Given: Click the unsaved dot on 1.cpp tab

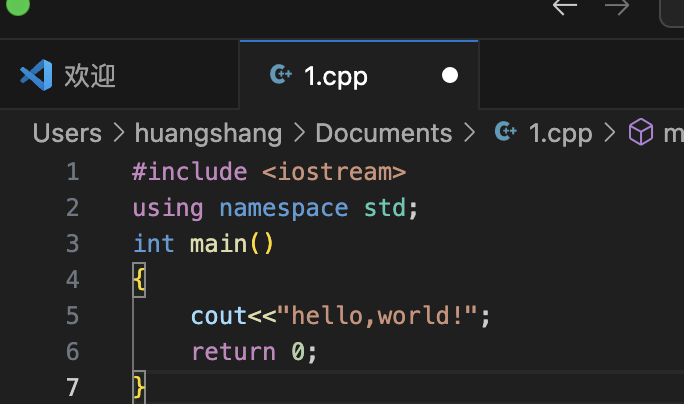Looking at the screenshot, I should click(450, 75).
